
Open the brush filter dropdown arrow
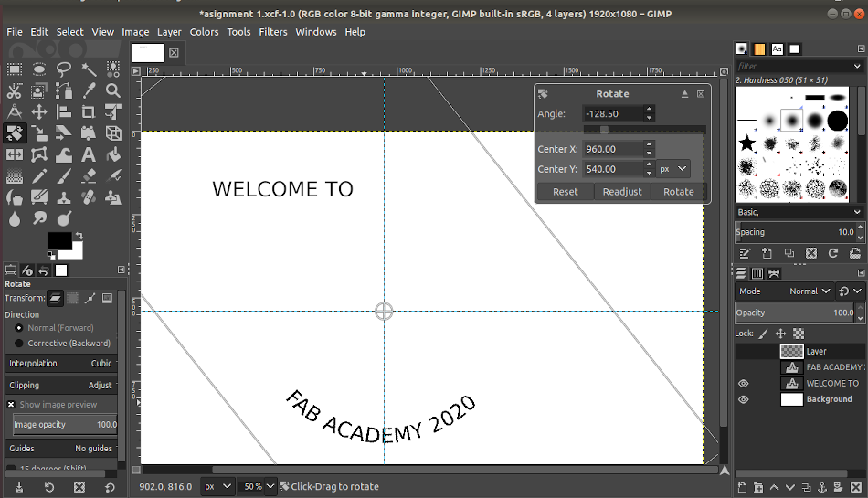pyautogui.click(x=857, y=66)
